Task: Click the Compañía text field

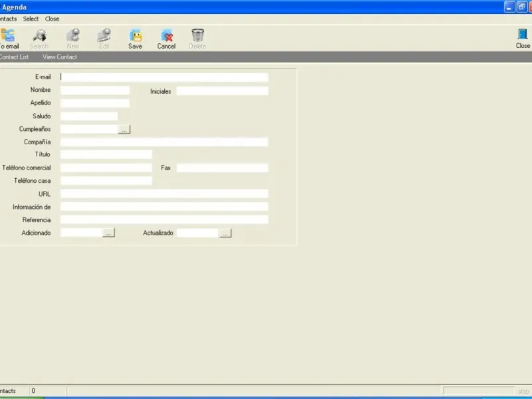Action: pyautogui.click(x=164, y=142)
